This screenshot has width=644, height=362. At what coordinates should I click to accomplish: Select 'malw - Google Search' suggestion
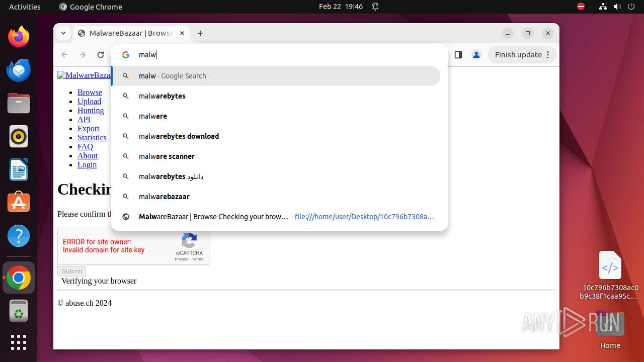276,76
